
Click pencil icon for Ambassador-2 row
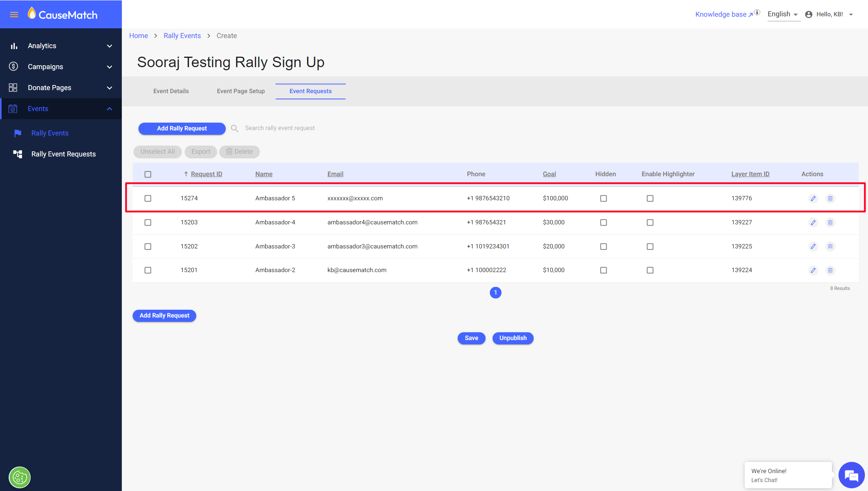pos(813,270)
